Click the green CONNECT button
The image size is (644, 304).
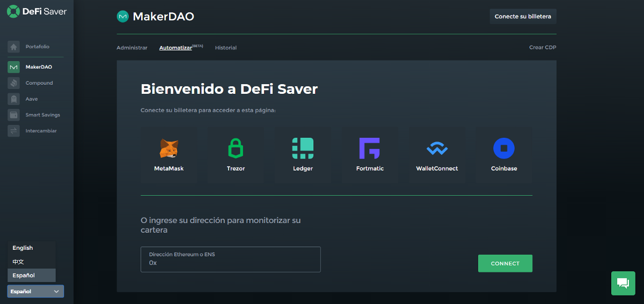(x=505, y=263)
